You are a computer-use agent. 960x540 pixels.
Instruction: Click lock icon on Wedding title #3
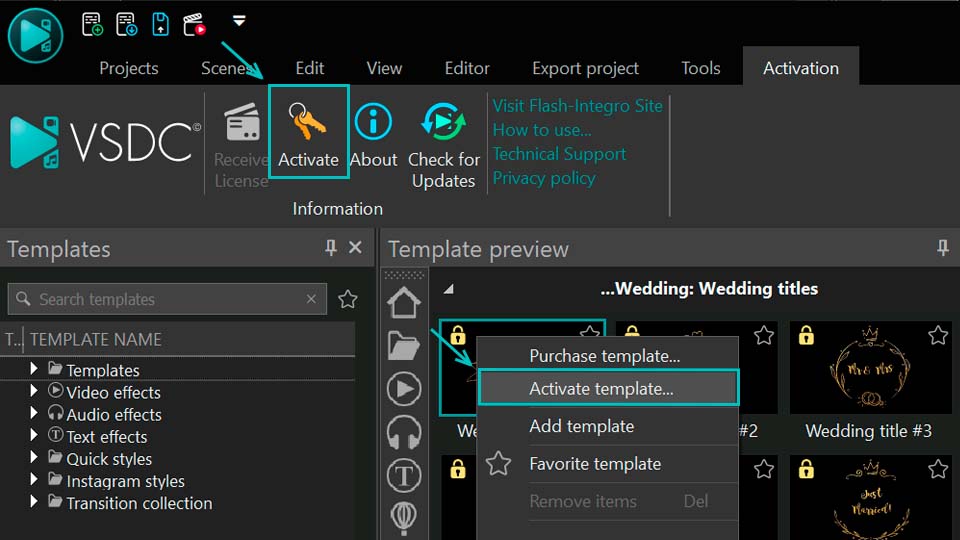806,335
